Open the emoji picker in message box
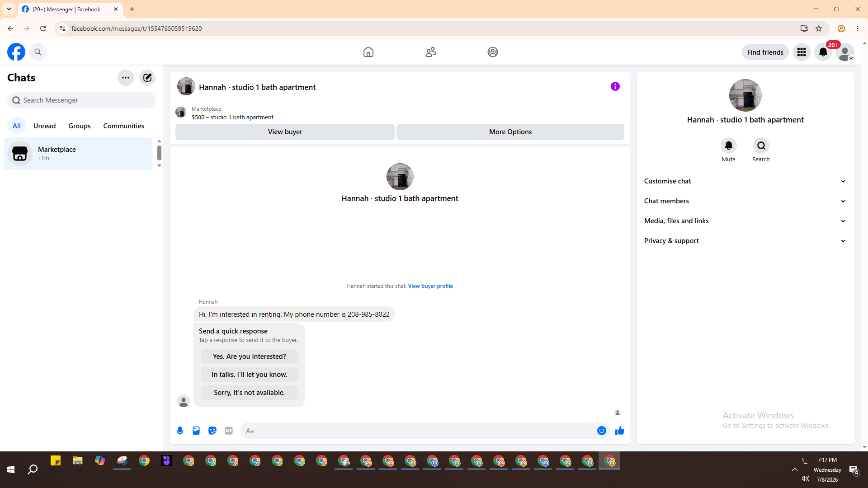Image resolution: width=868 pixels, height=488 pixels. 602,431
